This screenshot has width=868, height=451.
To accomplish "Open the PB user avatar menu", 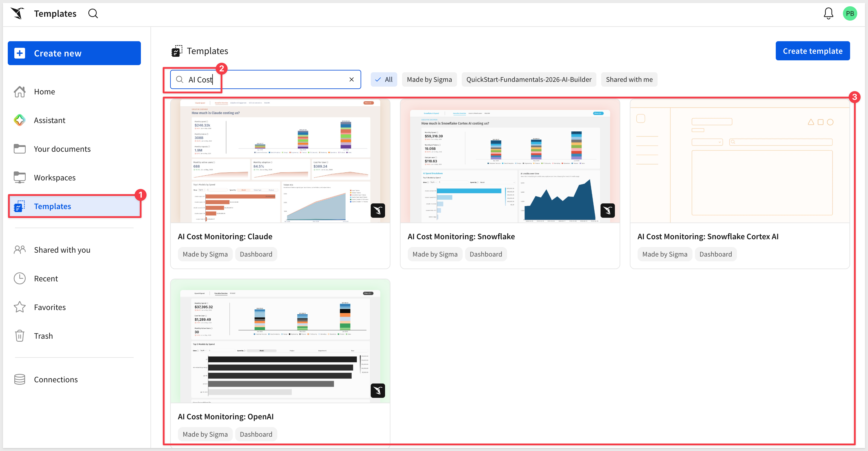I will pyautogui.click(x=849, y=13).
